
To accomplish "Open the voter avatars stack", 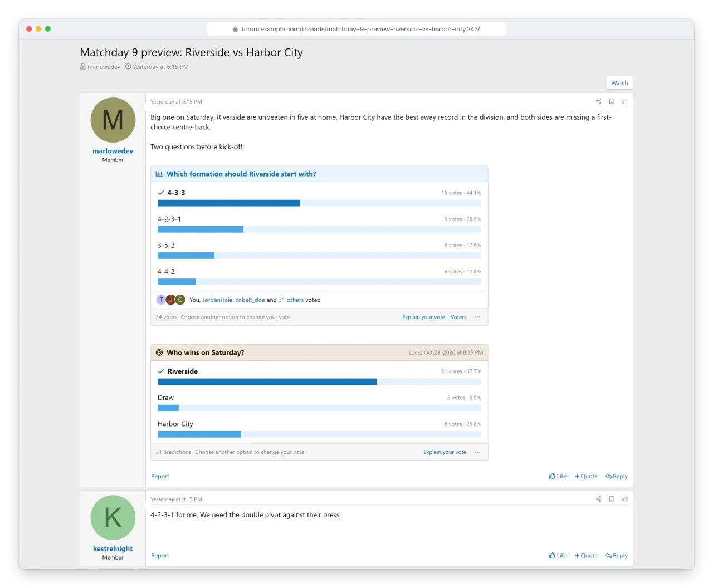I will 170,300.
